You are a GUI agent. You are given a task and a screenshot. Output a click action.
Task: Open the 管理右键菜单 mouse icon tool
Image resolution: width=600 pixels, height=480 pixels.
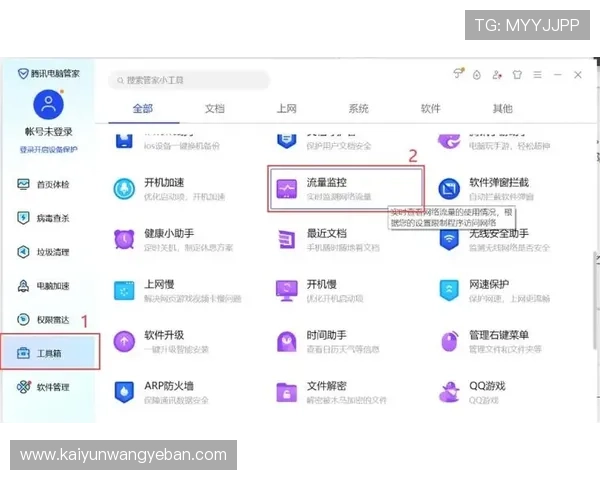(490, 341)
